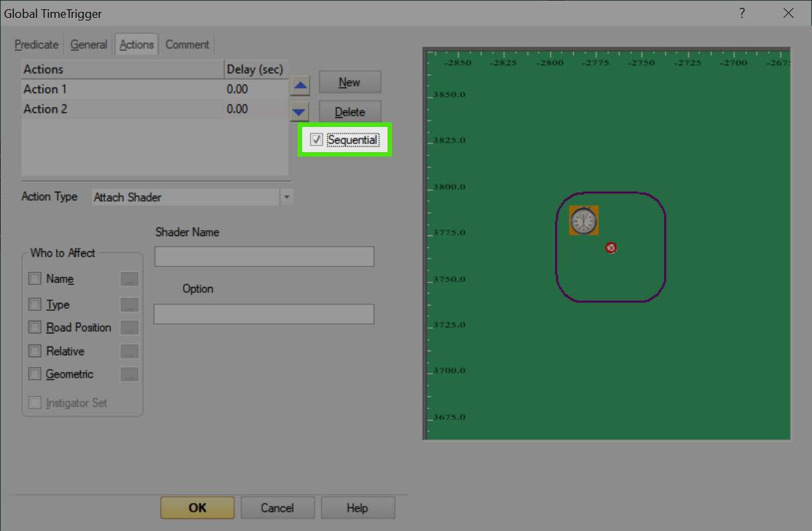Select Action 2 in the actions list
Screen dimensions: 812x531
pos(155,109)
